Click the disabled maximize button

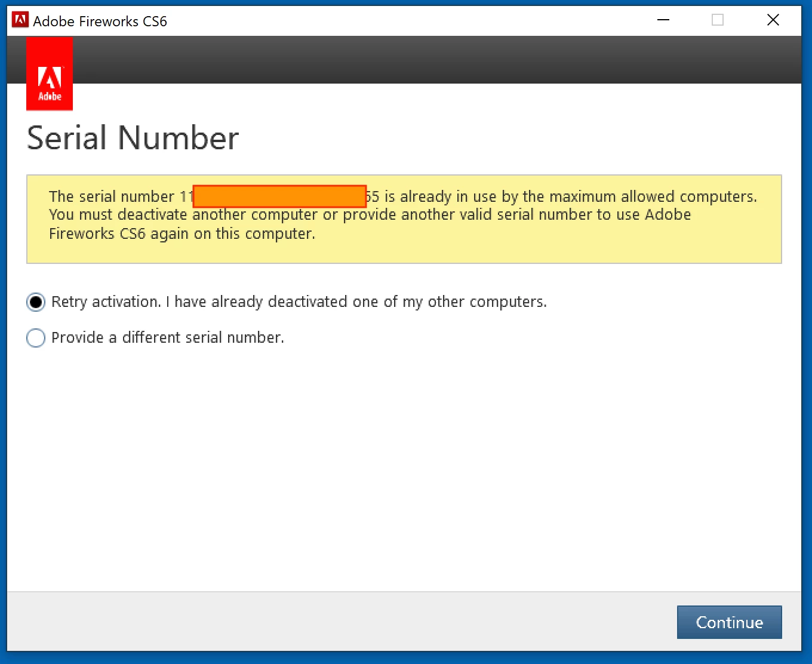[x=718, y=20]
